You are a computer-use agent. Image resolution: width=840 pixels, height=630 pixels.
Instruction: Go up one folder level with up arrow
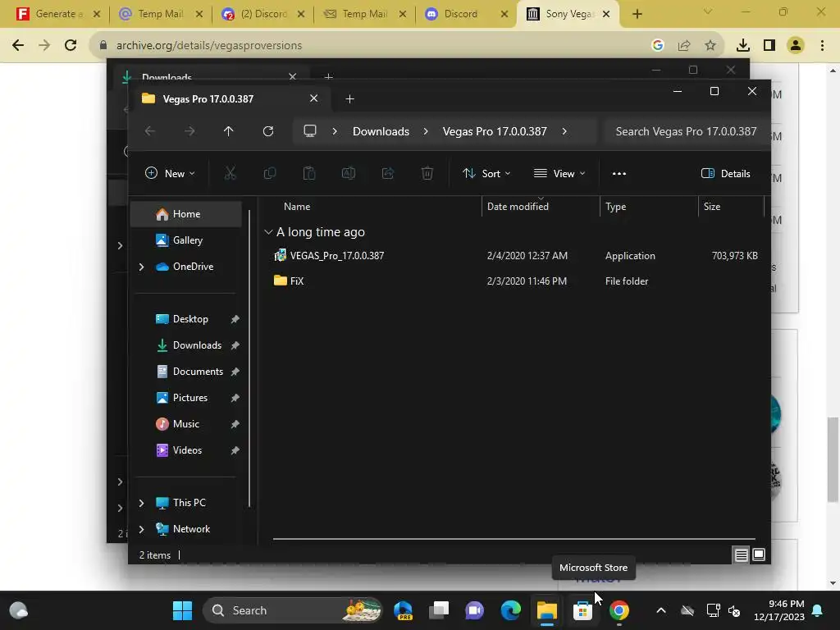(x=228, y=131)
